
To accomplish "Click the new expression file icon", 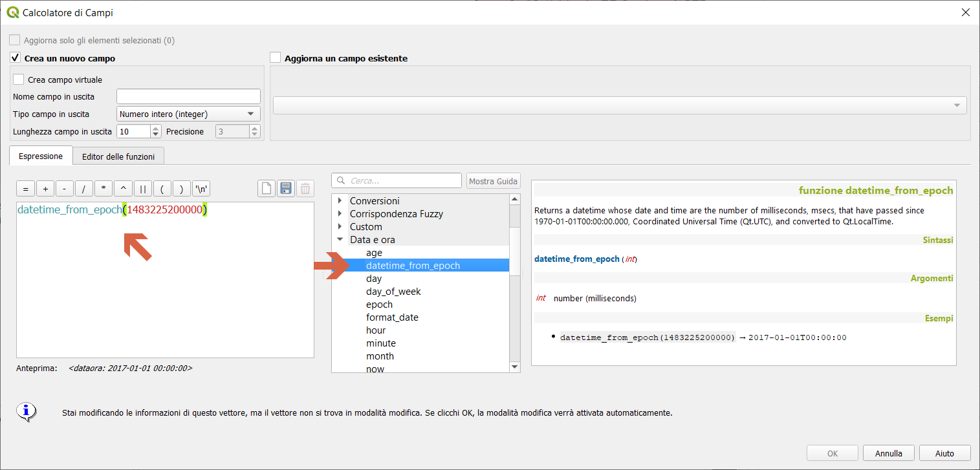I will point(266,188).
